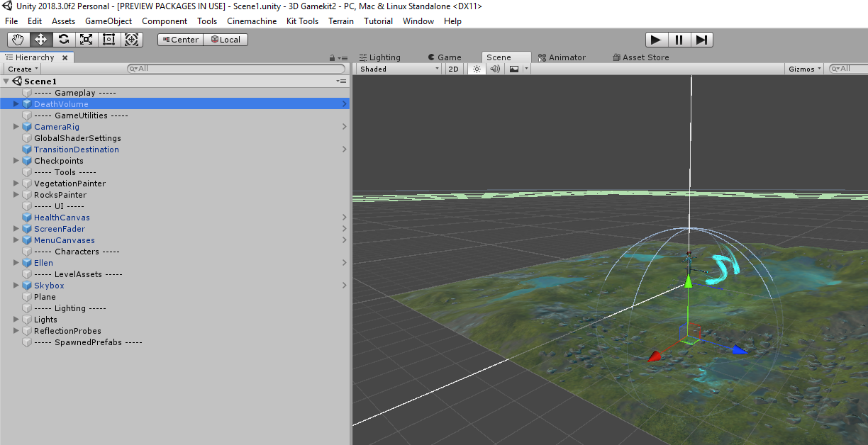
Task: Open the Create dropdown in Hierarchy
Action: pos(23,69)
